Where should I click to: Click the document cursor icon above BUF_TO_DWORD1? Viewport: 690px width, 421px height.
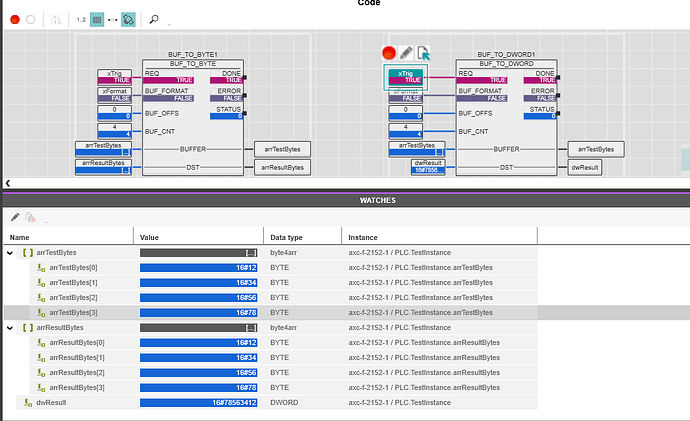[x=423, y=52]
